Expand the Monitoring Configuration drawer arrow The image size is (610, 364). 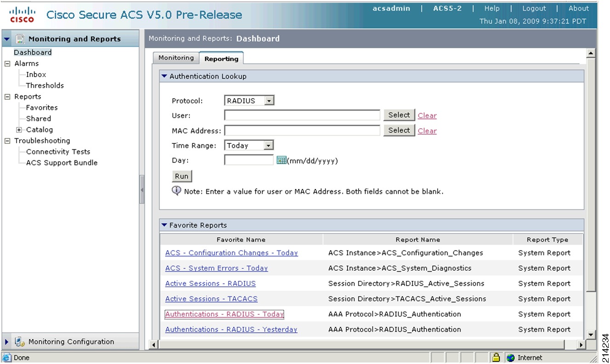click(x=7, y=342)
